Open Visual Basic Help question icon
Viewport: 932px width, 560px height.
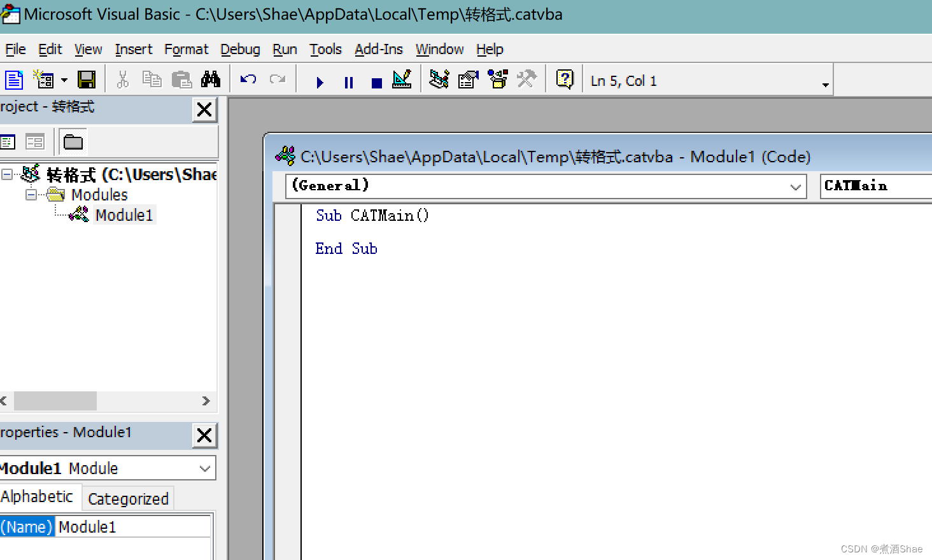(x=565, y=80)
